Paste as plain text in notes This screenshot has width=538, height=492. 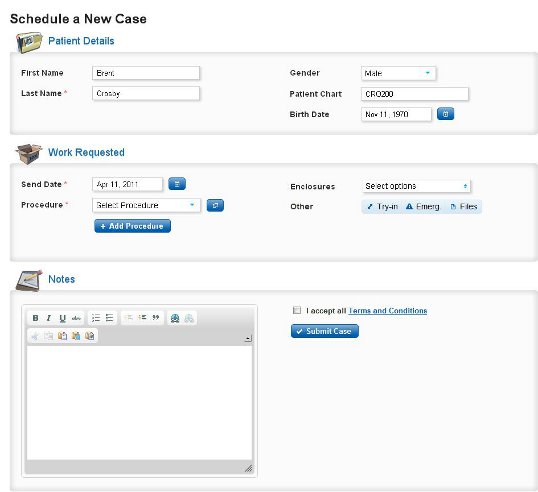coord(76,336)
